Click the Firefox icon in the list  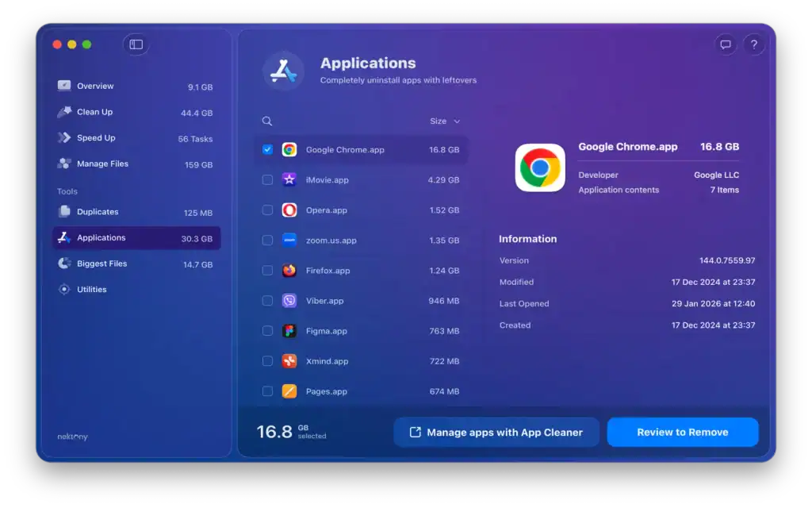(289, 270)
